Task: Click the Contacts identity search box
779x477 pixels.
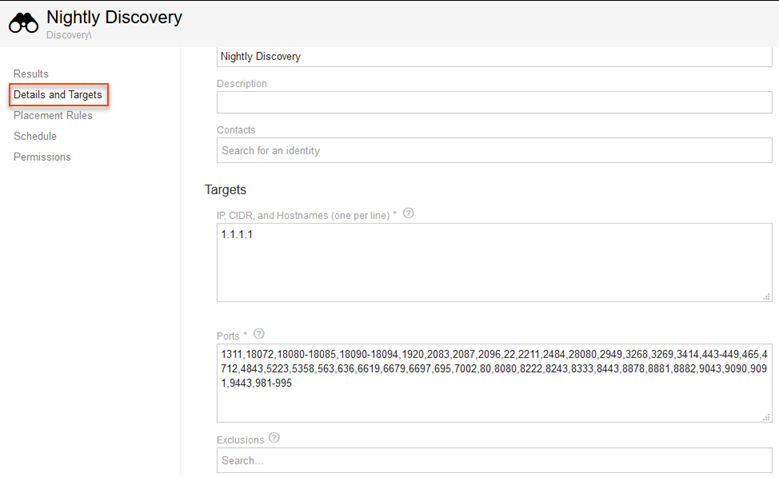Action: coord(494,150)
